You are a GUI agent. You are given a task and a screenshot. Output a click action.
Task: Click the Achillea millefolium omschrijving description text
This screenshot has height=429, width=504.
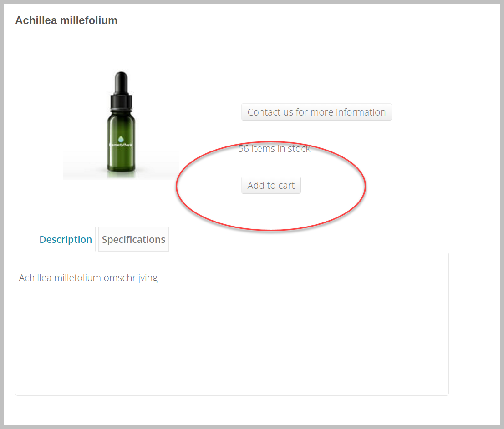88,278
